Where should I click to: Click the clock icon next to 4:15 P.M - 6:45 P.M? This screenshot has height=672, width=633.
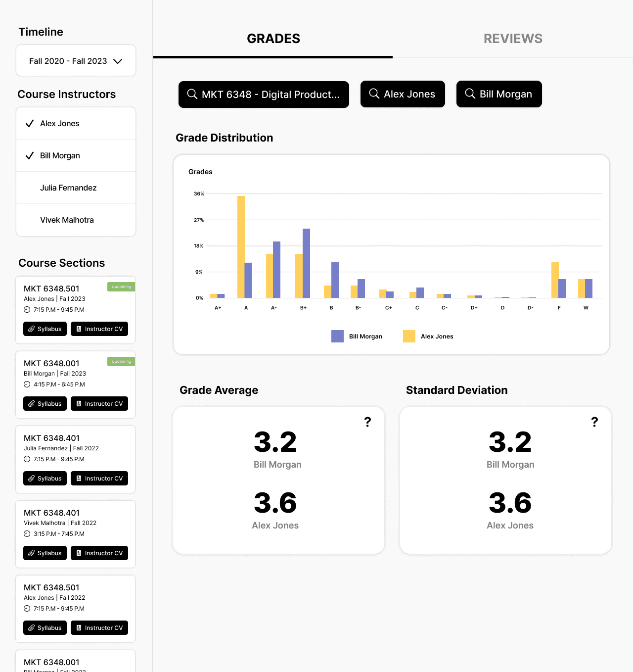(x=27, y=384)
